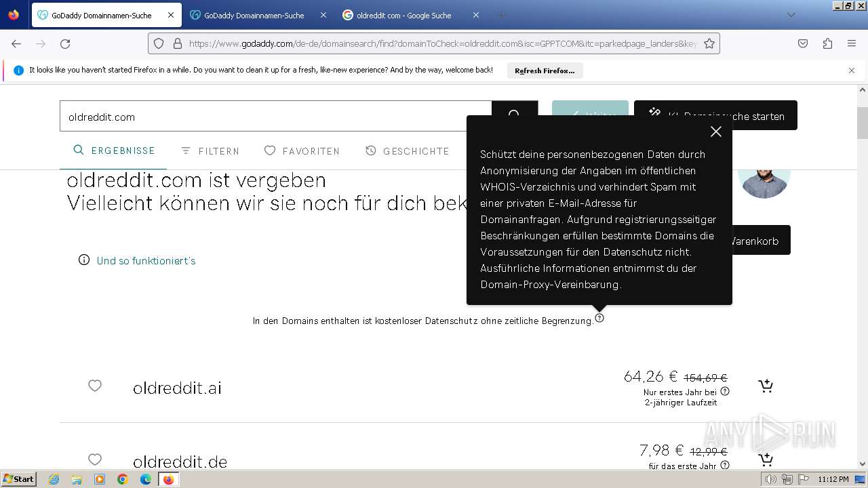This screenshot has width=868, height=488.
Task: Start the KI-Domainsuche
Action: coord(715,115)
